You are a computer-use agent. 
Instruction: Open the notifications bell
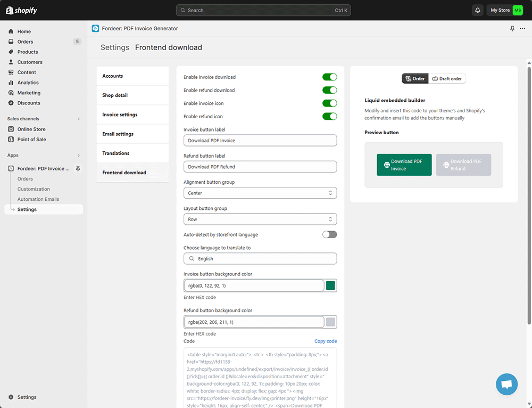(x=477, y=10)
